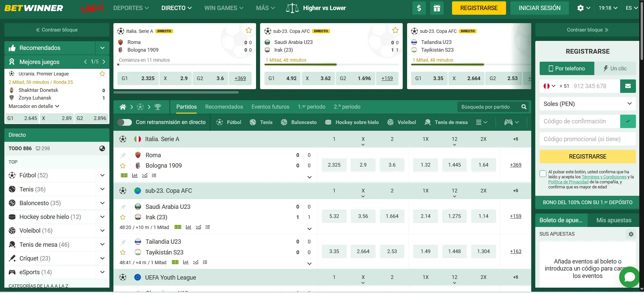Select Tenis de mesa filter
644x293 pixels.
[x=446, y=122]
